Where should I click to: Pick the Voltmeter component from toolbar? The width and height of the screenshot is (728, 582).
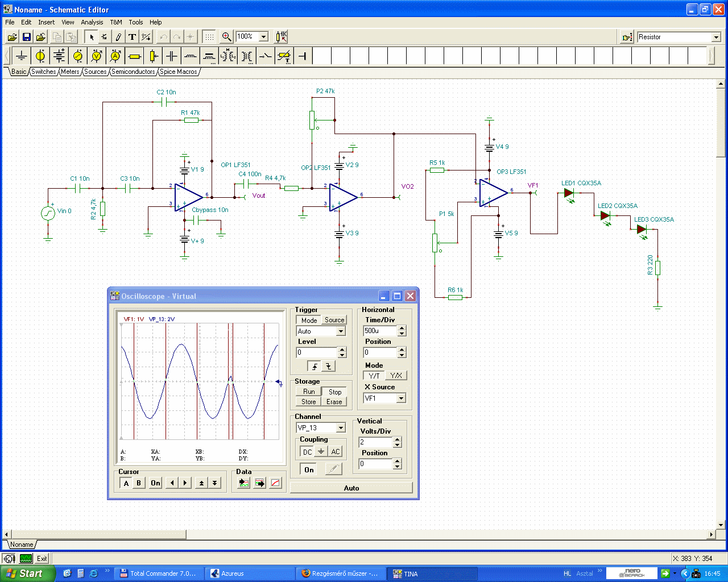[x=97, y=56]
